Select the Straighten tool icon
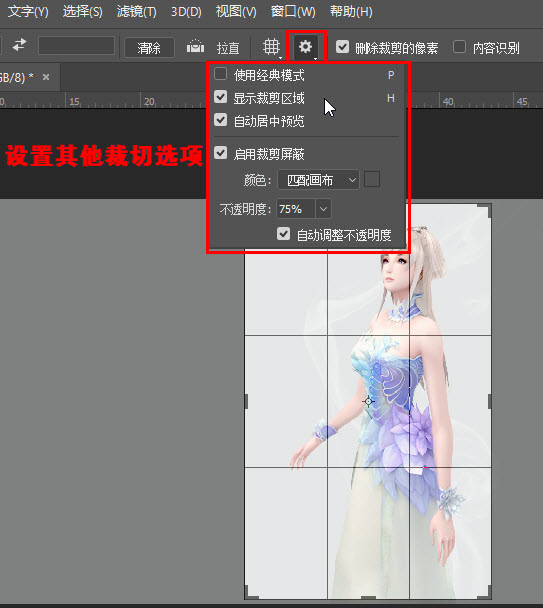 (195, 47)
